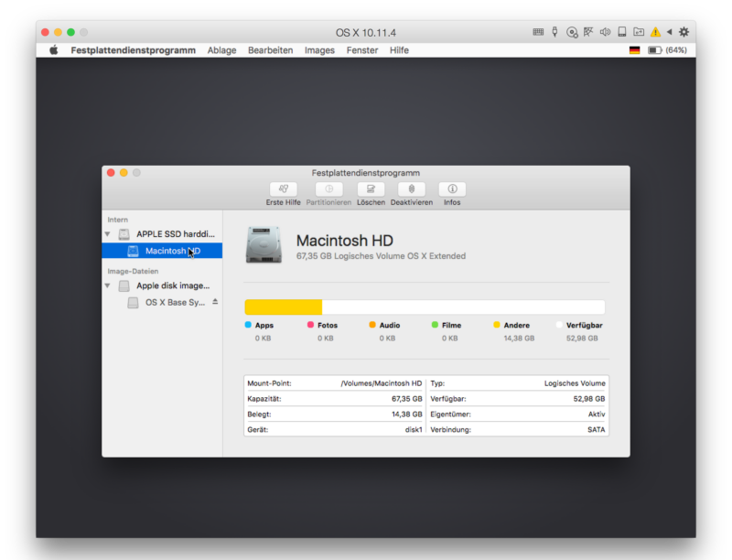
Task: Click the 14,38 GB value under Andere legend
Action: (519, 338)
